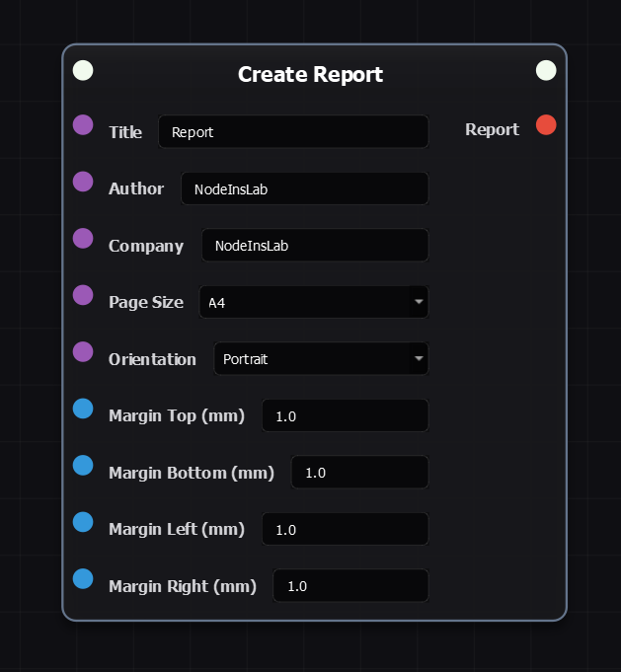Click the white output execution port

[x=546, y=70]
